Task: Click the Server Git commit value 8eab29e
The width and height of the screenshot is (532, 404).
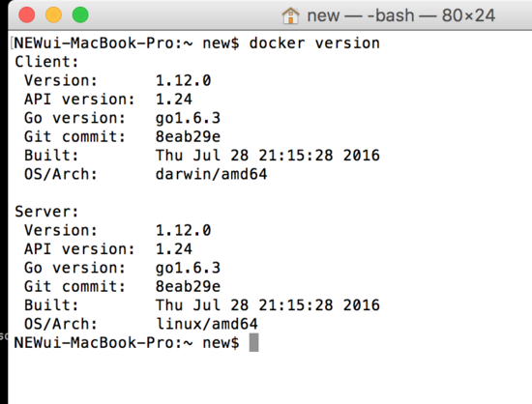Action: (188, 286)
